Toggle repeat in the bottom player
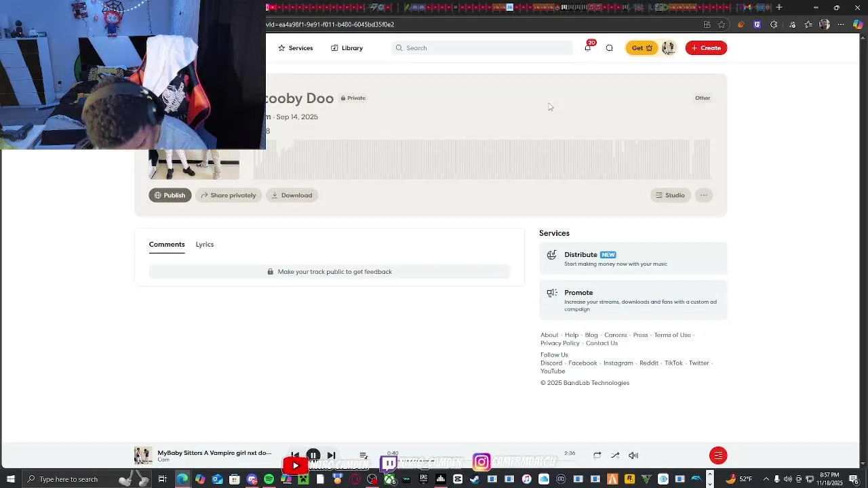The image size is (868, 488). [597, 455]
